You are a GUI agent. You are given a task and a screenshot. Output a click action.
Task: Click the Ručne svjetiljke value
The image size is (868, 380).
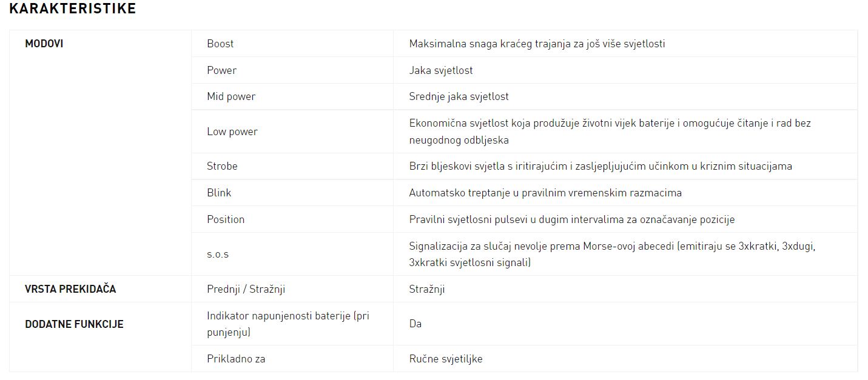[x=446, y=359]
